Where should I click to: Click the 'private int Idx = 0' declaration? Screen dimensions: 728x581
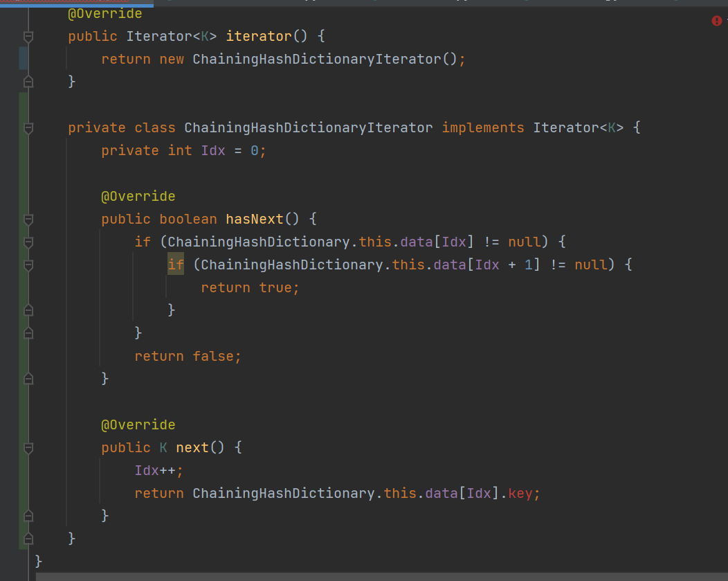[x=183, y=151]
